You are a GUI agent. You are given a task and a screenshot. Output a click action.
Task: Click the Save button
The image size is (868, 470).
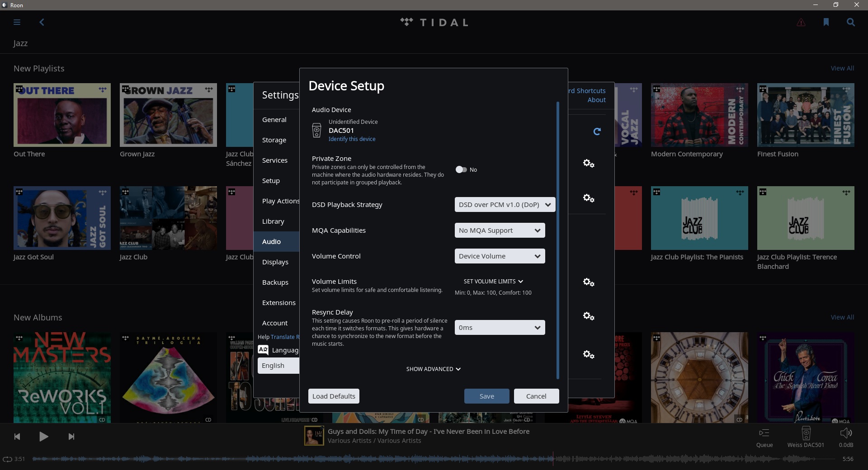[486, 396]
